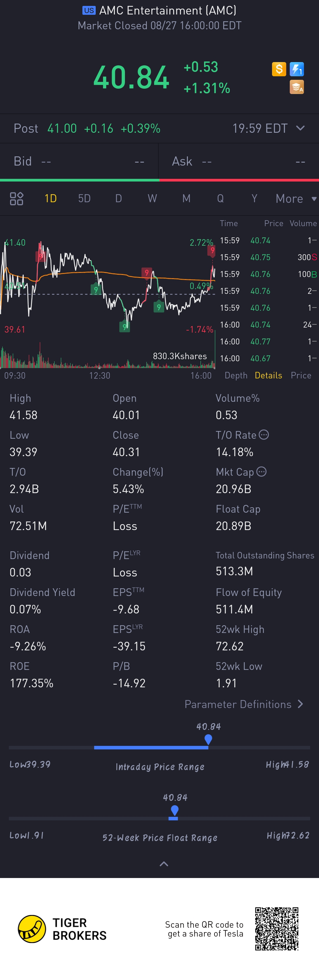Select the 300 S trade at 40.75

(x=268, y=257)
